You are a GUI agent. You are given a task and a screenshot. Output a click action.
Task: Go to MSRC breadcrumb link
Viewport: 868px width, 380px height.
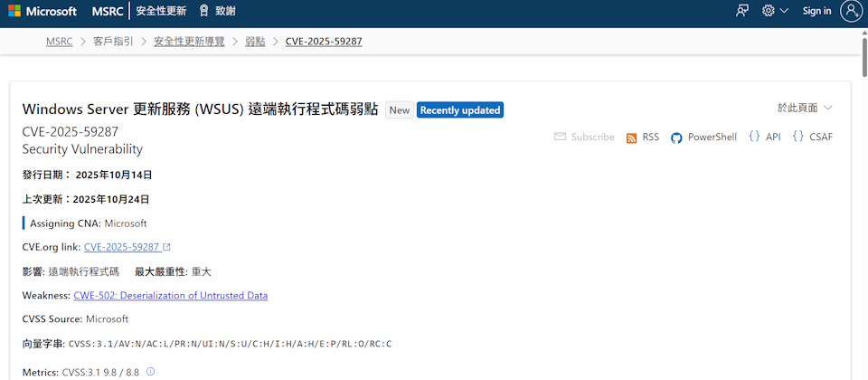59,42
